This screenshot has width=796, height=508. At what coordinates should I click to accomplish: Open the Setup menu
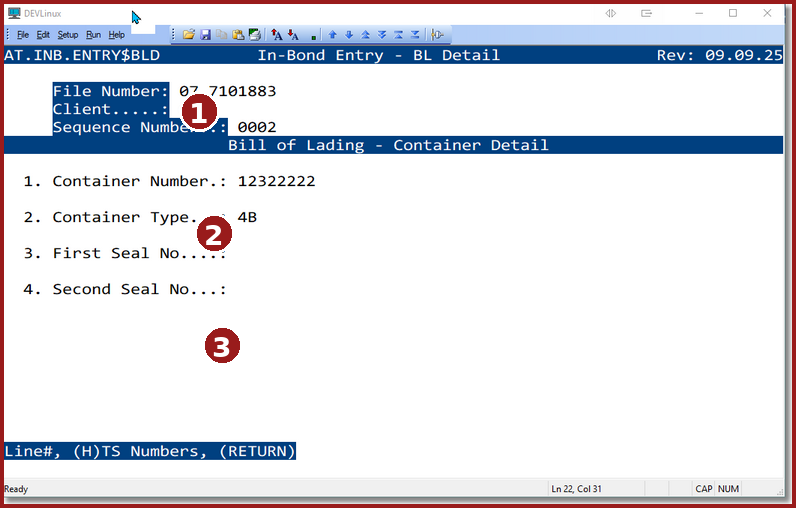pyautogui.click(x=67, y=34)
